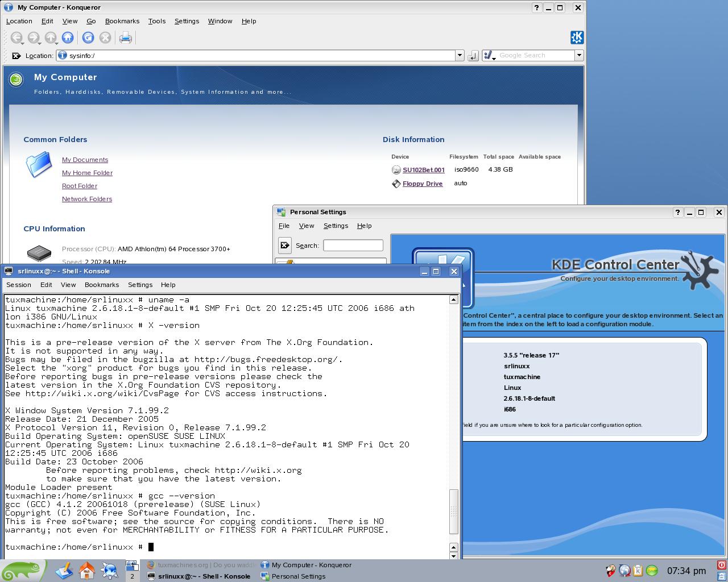This screenshot has width=728, height=582.
Task: Click the Stop loading icon in Konqueror
Action: (105, 38)
